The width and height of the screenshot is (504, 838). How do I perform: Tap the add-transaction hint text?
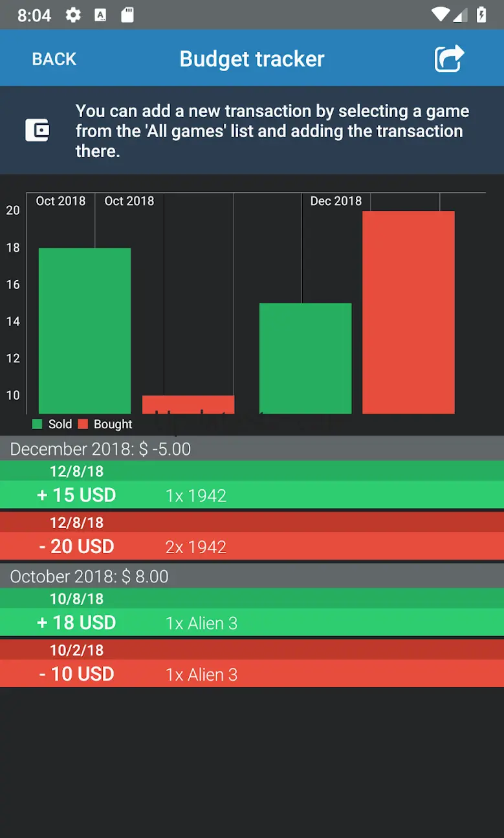click(272, 131)
